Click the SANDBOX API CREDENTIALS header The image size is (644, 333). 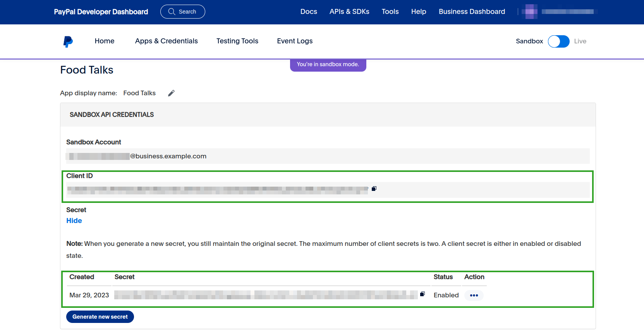pyautogui.click(x=112, y=115)
